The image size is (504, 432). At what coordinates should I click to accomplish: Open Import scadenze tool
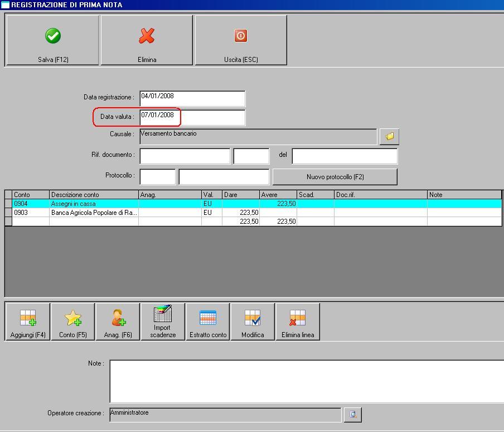point(163,321)
